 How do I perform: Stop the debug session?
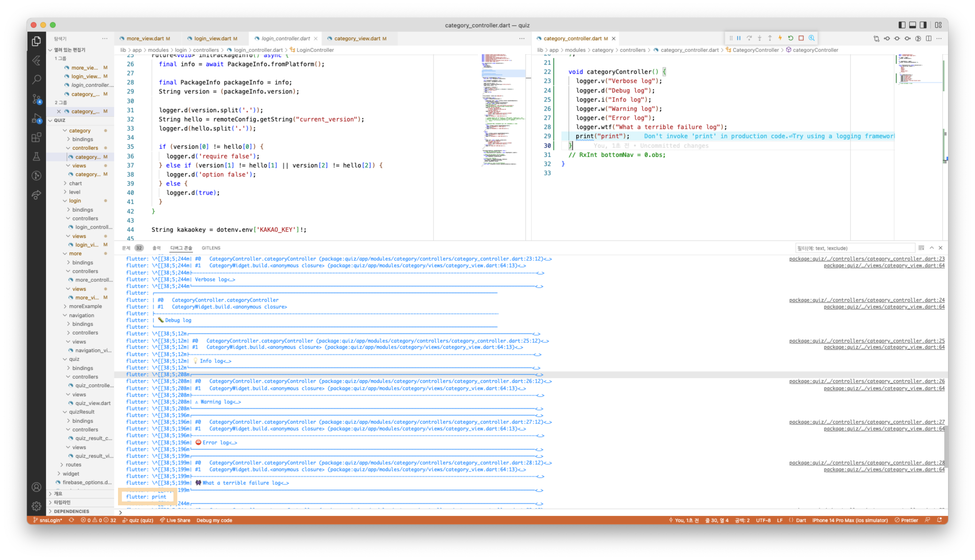(801, 38)
